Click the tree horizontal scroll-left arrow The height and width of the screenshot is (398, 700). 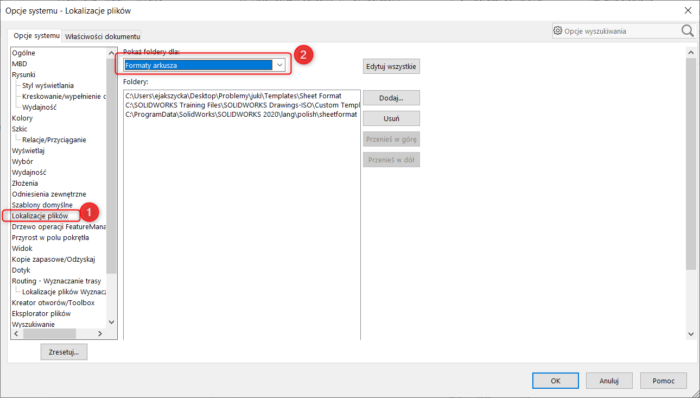(17, 333)
